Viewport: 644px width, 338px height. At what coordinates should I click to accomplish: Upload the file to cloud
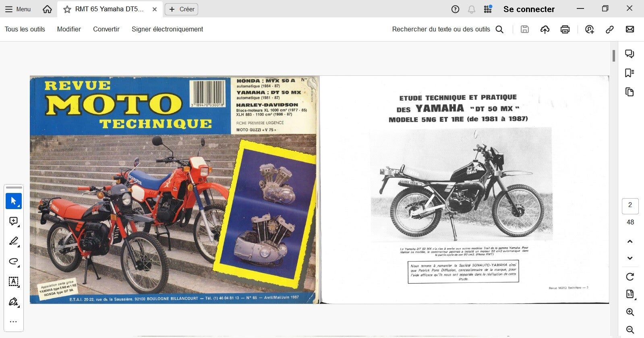545,29
